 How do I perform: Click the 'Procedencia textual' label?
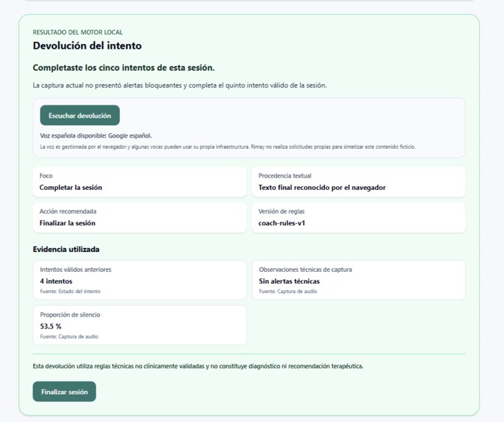[284, 176]
